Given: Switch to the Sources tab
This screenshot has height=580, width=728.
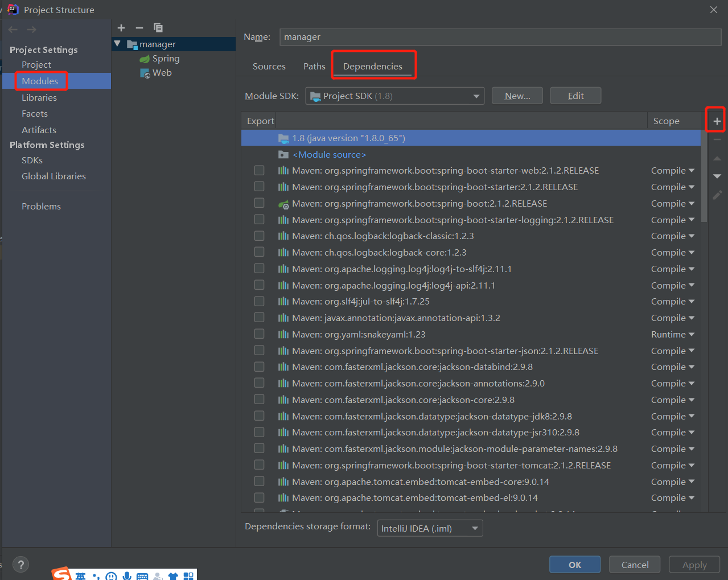Looking at the screenshot, I should [x=269, y=67].
